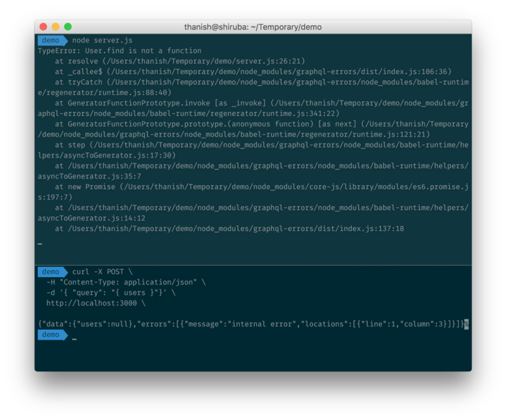Screen dimensions: 506x420
Task: Click the horizontal divider between terminal panes
Action: (253, 265)
